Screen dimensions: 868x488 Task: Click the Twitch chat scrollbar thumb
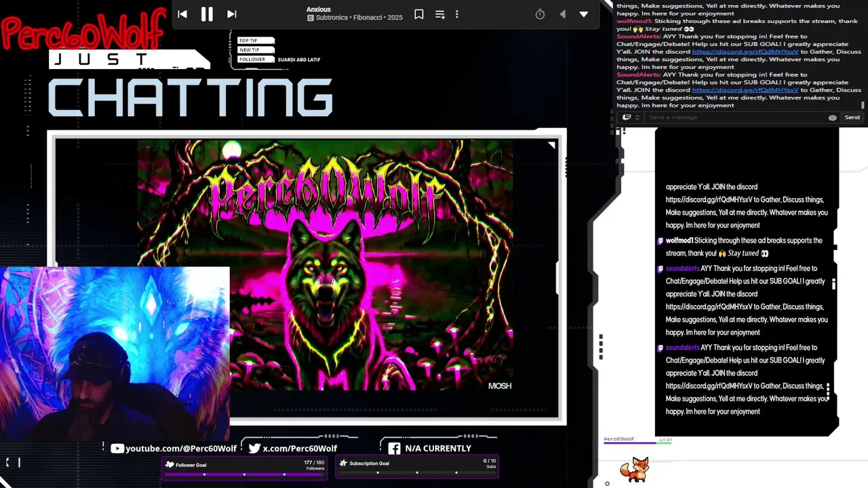(x=863, y=105)
